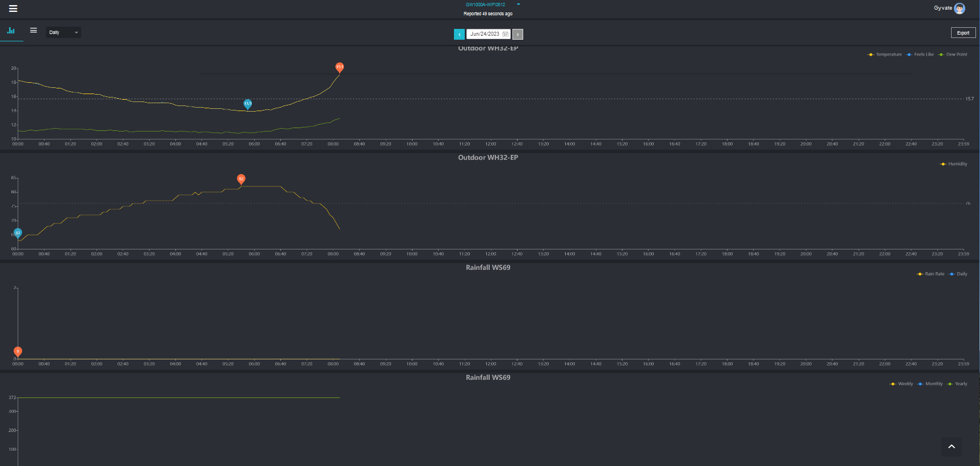
Task: Go to the next day
Action: coord(518,35)
